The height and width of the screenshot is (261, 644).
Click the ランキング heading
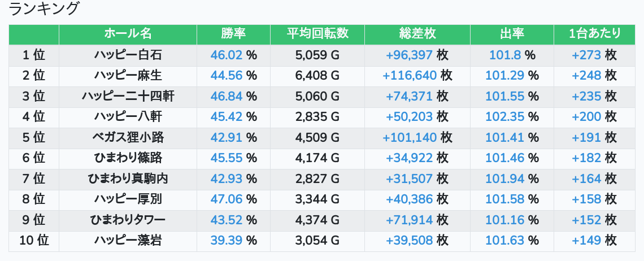(x=43, y=8)
